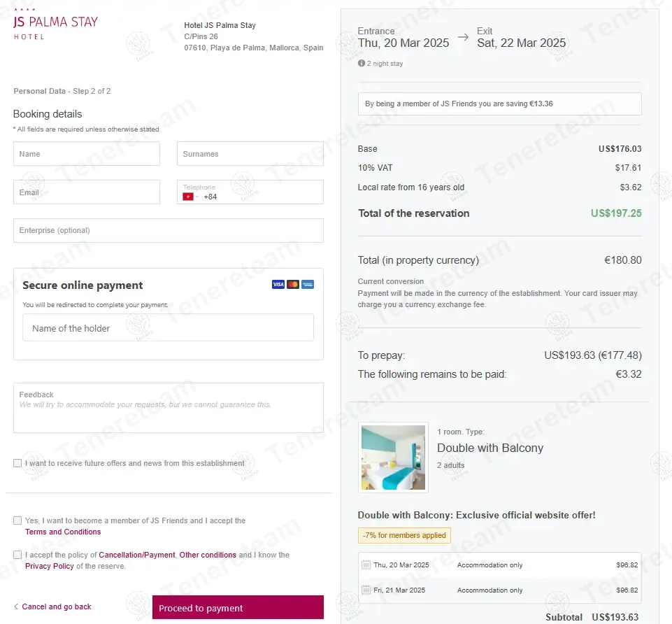
Task: Accept the Cancellation/Payment policy checkbox
Action: pyautogui.click(x=17, y=555)
